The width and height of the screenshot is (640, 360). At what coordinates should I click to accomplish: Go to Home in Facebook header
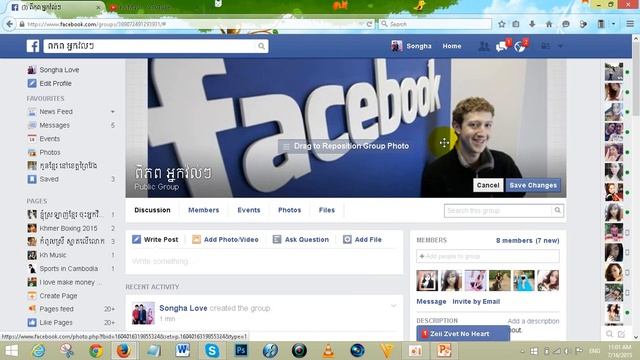pos(452,46)
